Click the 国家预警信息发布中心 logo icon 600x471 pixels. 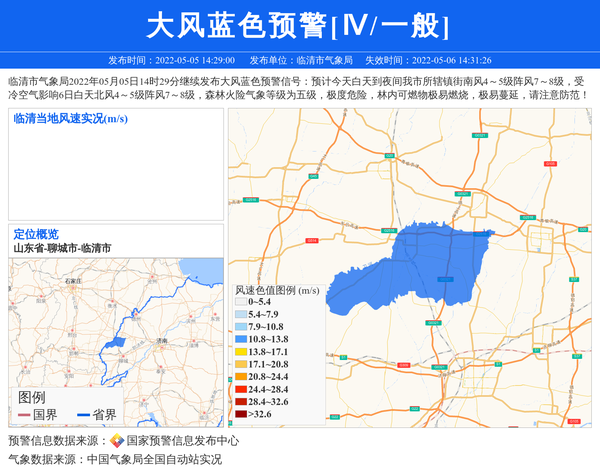pyautogui.click(x=117, y=441)
